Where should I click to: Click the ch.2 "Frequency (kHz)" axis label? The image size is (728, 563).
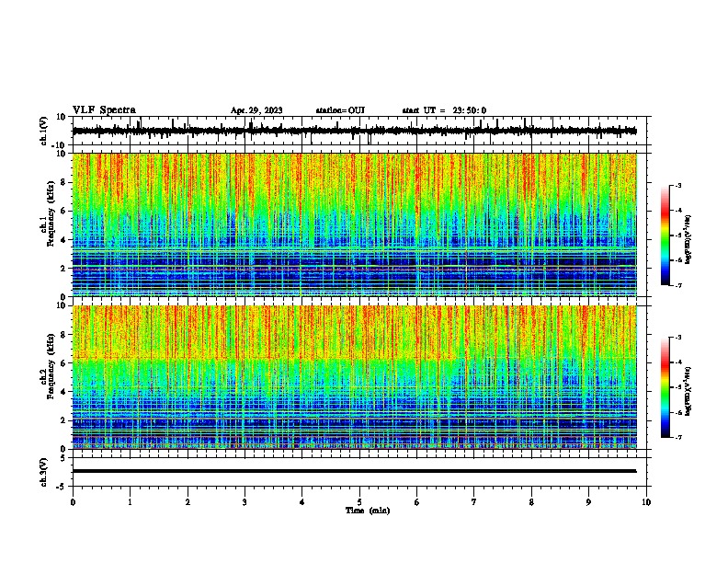tap(51, 366)
